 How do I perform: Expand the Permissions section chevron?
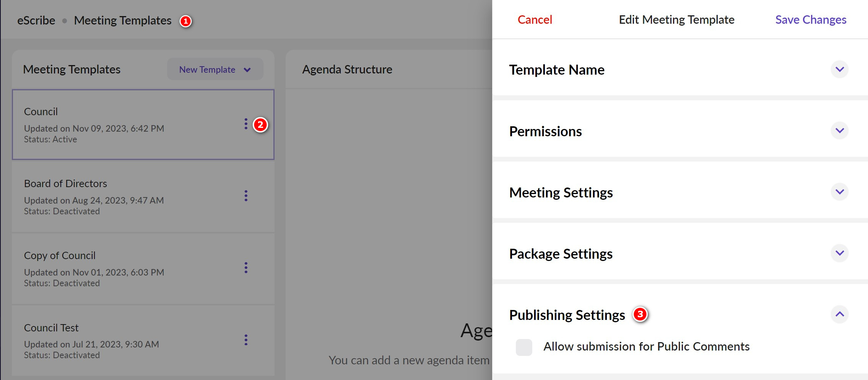click(839, 131)
